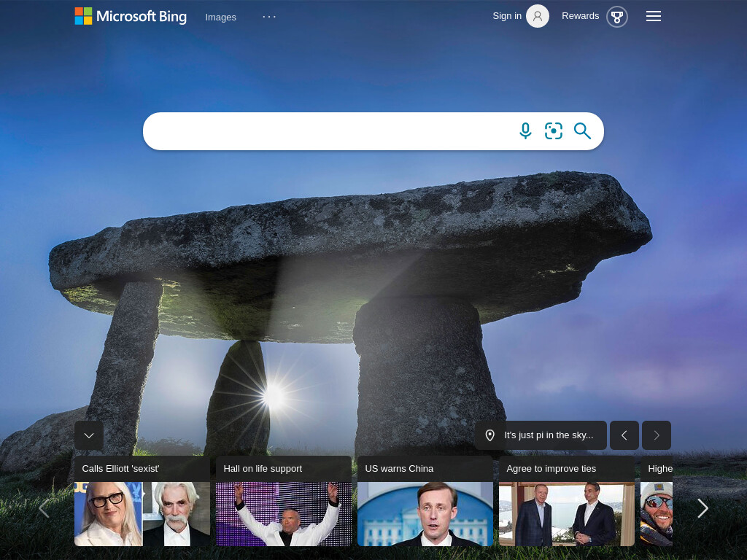Click the Microsoft Bing logo
The width and height of the screenshot is (747, 560).
(131, 16)
